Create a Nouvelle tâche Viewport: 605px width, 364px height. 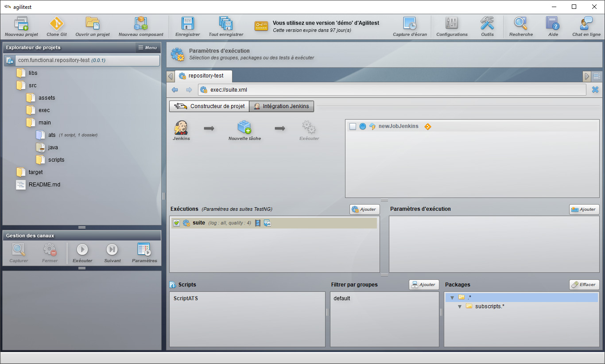point(244,131)
